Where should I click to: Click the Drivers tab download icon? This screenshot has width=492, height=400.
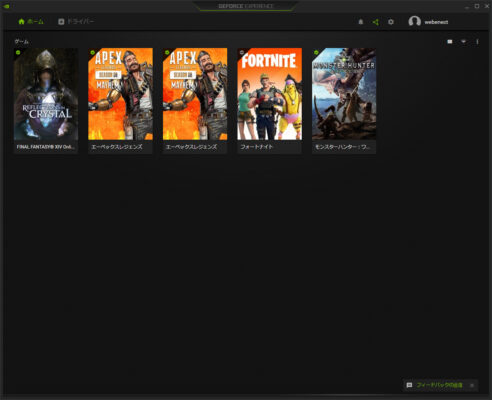[61, 22]
